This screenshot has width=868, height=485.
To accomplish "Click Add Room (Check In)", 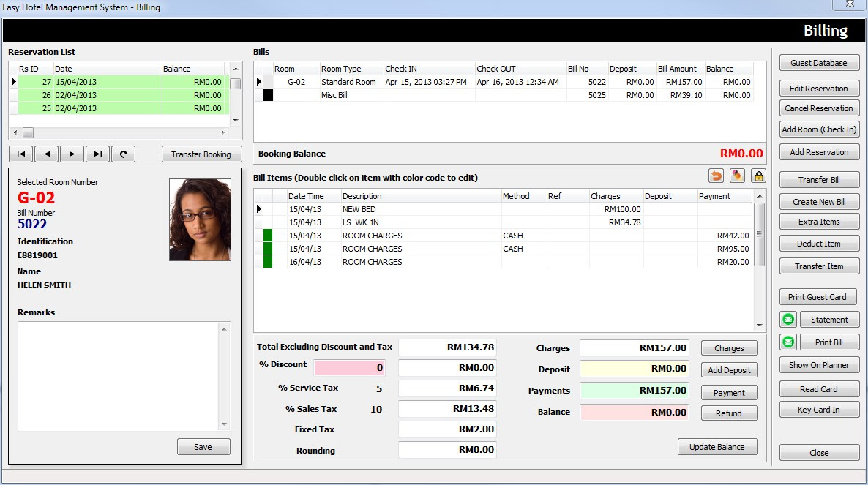I will [819, 129].
